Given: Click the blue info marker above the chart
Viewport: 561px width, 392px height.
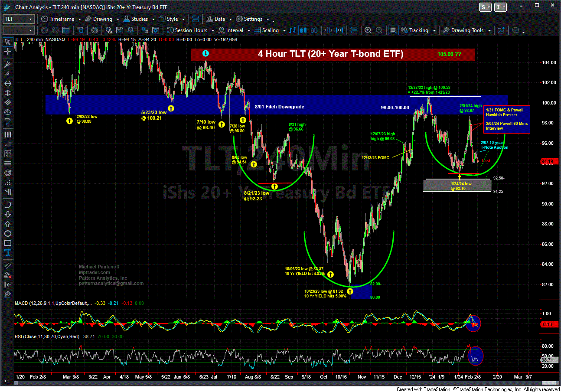Looking at the screenshot, I should [x=206, y=53].
